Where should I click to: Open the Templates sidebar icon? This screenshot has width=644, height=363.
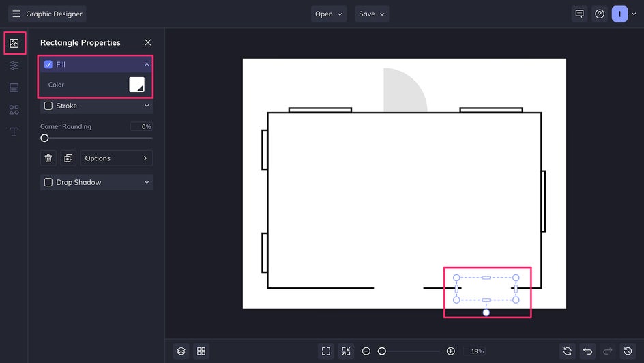click(14, 87)
